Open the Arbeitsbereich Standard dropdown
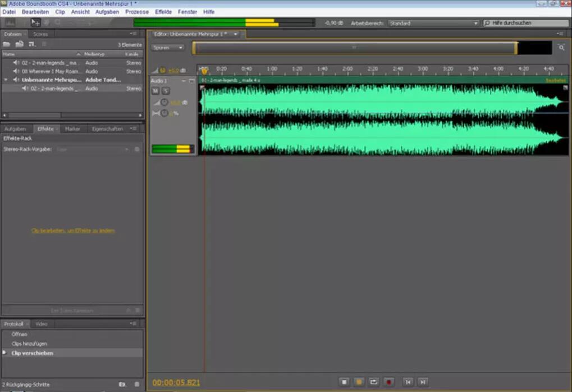 433,23
